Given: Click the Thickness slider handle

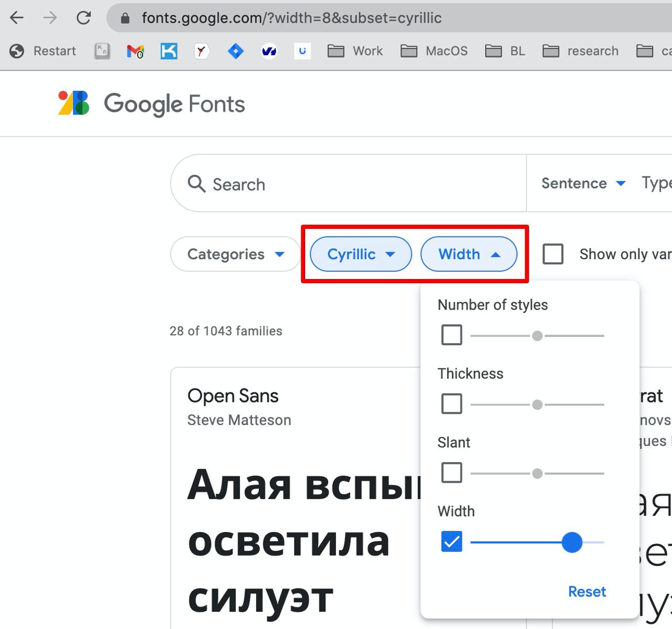Looking at the screenshot, I should click(537, 404).
